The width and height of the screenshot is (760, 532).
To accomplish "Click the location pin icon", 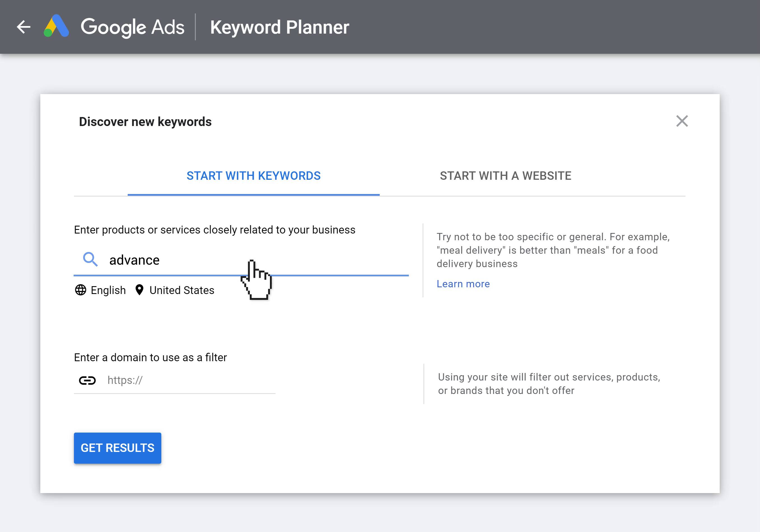I will [x=139, y=290].
